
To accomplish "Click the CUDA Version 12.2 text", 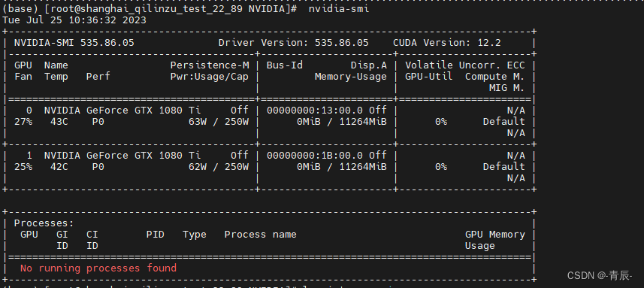I will 447,43.
